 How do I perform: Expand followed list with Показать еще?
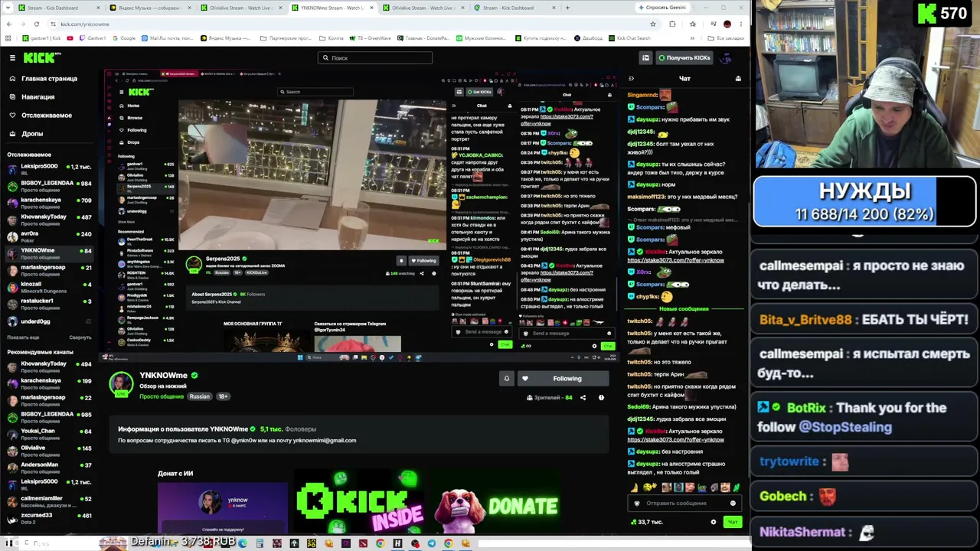pyautogui.click(x=23, y=337)
